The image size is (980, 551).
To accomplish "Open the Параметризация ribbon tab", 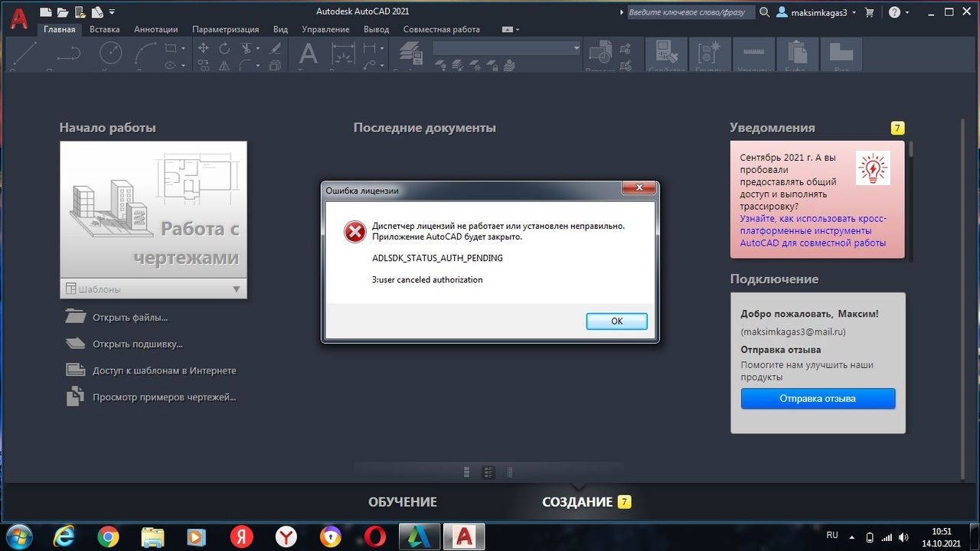I will 225,30.
